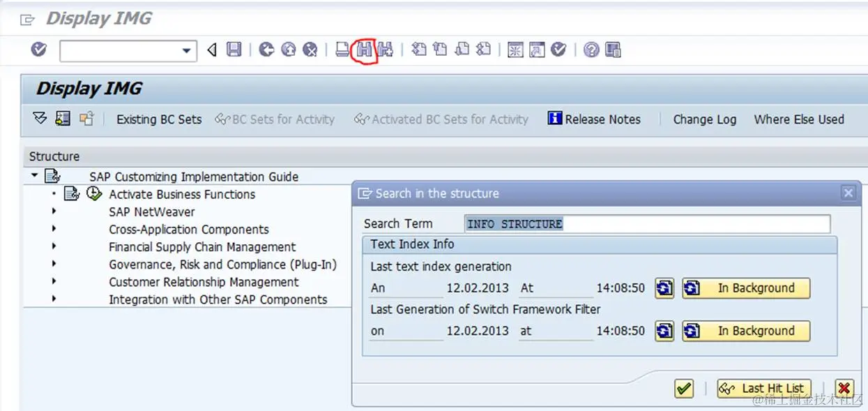868x411 pixels.
Task: Click the document icon beside Activate Business Functions
Action: 72,194
